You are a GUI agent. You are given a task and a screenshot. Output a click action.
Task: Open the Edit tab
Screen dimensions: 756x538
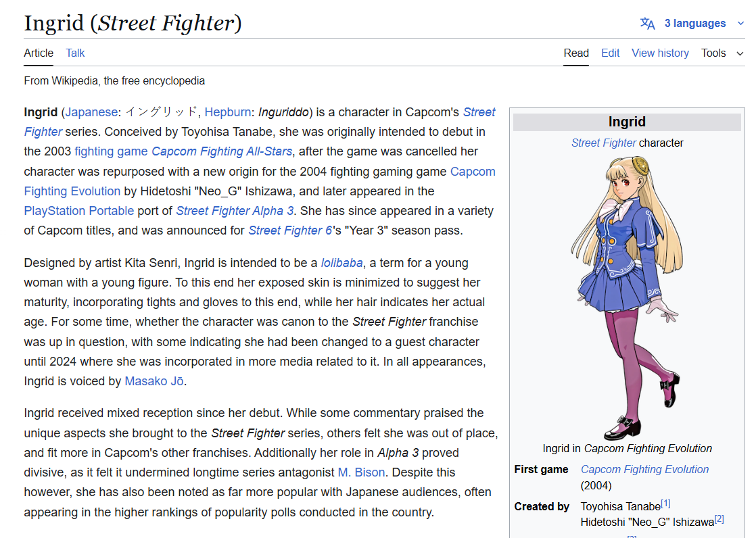[610, 53]
